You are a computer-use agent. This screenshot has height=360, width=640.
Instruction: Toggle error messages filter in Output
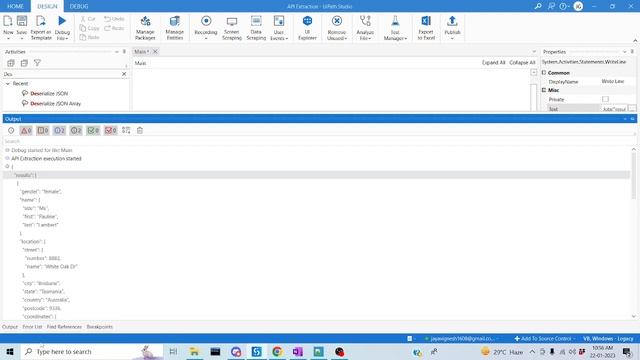point(26,131)
